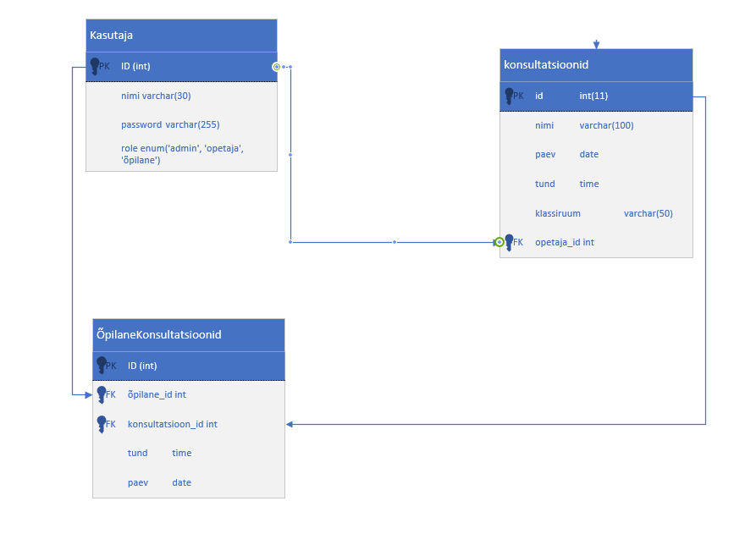Click 'tund' field in konsultatsioonid table
The height and width of the screenshot is (545, 756).
click(x=545, y=184)
